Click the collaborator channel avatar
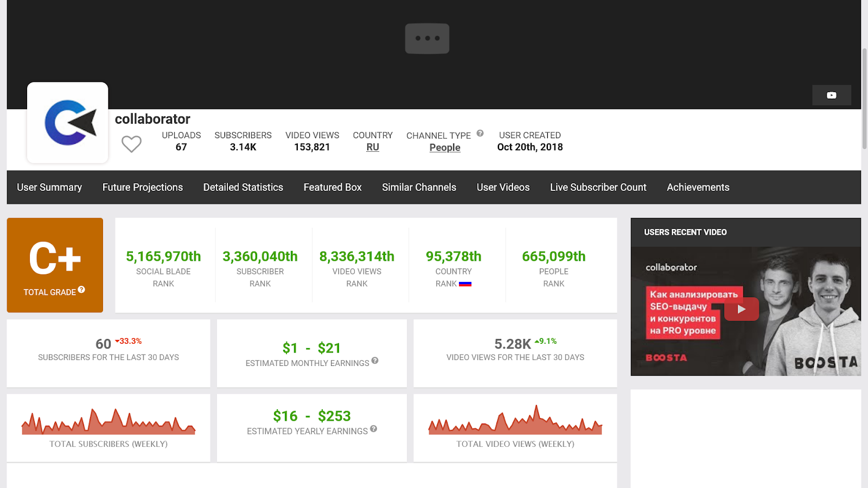The width and height of the screenshot is (868, 488). [x=67, y=123]
